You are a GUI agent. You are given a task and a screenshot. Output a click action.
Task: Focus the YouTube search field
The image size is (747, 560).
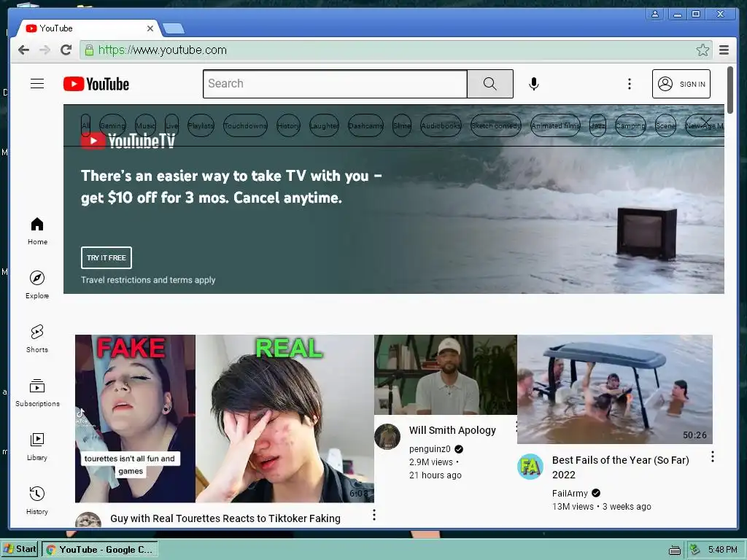point(335,84)
